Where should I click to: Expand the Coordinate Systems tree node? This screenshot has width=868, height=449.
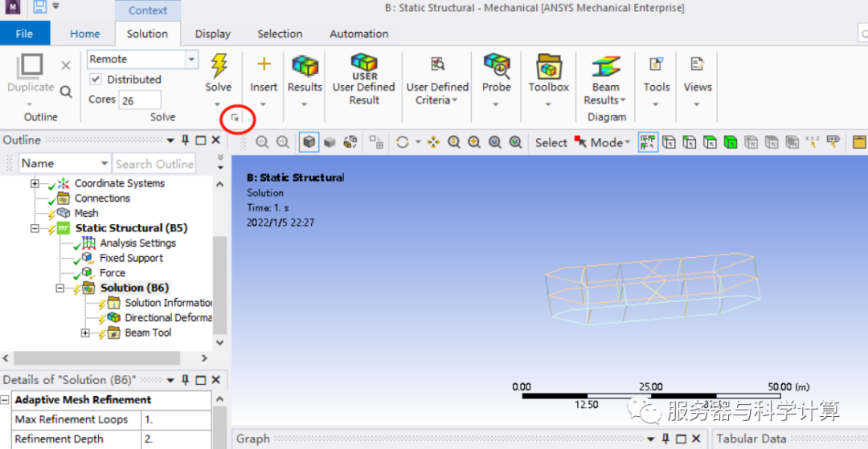tap(35, 183)
